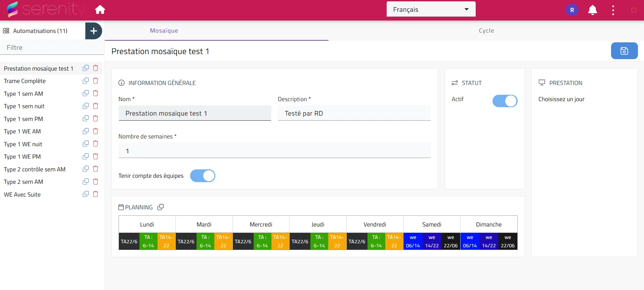Duplicate Type 1 WE nuit

pos(86,143)
